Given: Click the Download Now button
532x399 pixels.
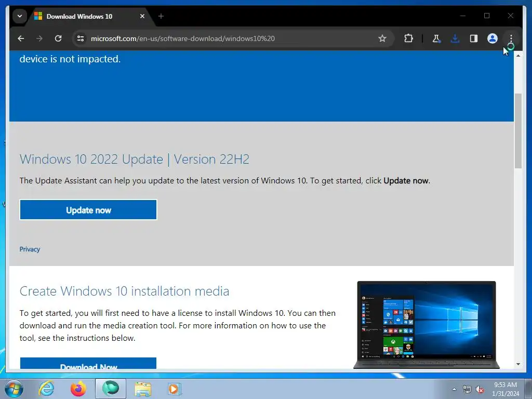Looking at the screenshot, I should pyautogui.click(x=88, y=363).
